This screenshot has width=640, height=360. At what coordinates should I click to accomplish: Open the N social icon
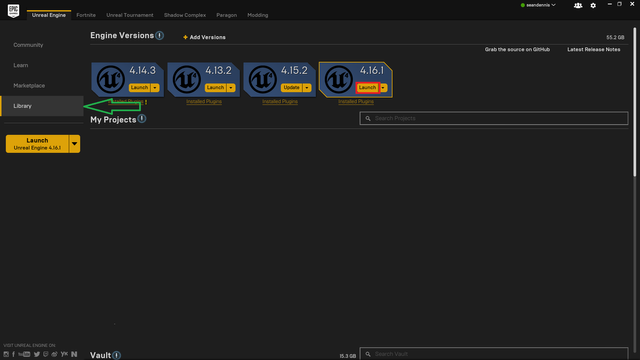point(74,354)
